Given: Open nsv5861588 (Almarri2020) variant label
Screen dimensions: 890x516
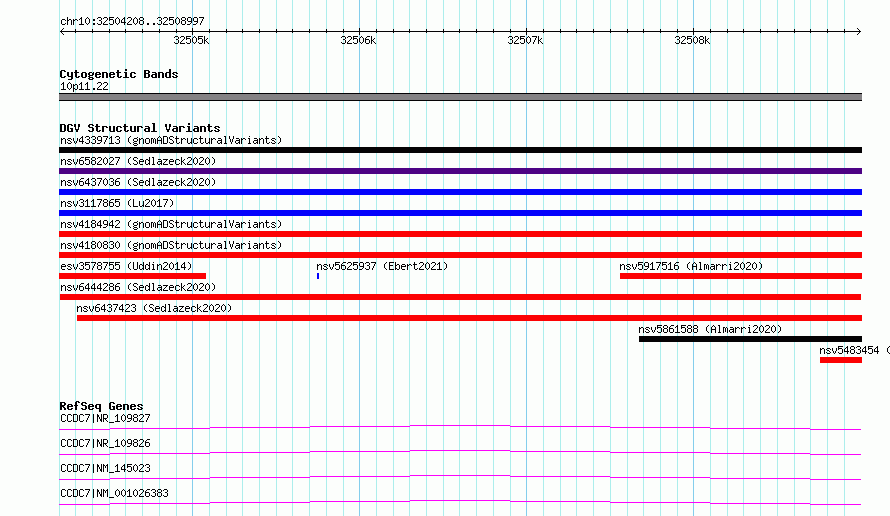Looking at the screenshot, I should click(710, 329).
